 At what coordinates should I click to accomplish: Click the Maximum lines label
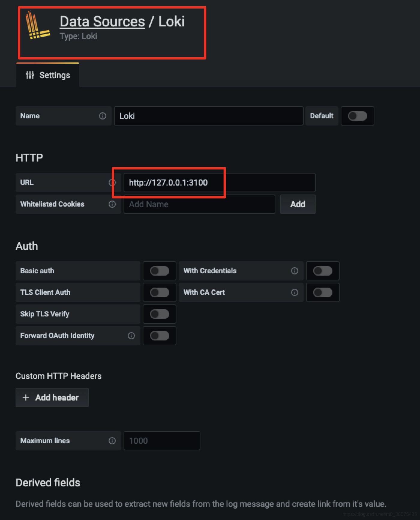point(45,441)
